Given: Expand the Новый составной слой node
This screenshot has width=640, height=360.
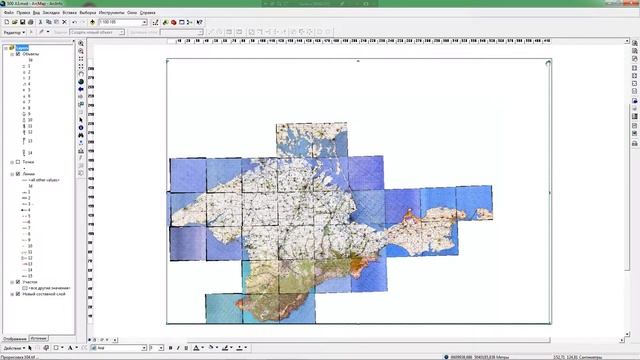Looking at the screenshot, I should 12,294.
